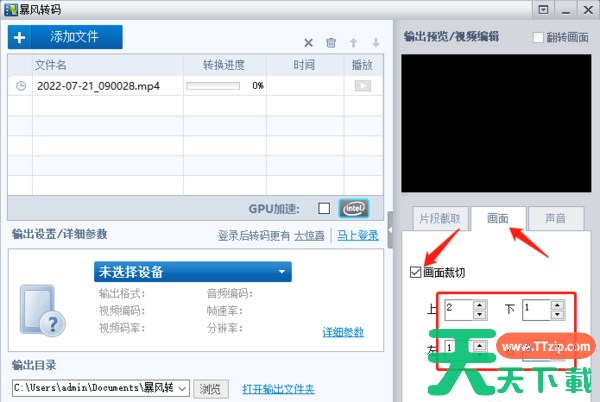This screenshot has height=402, width=600.
Task: Play the 2022-07-21_090028.mp4 row preview button
Action: click(363, 86)
